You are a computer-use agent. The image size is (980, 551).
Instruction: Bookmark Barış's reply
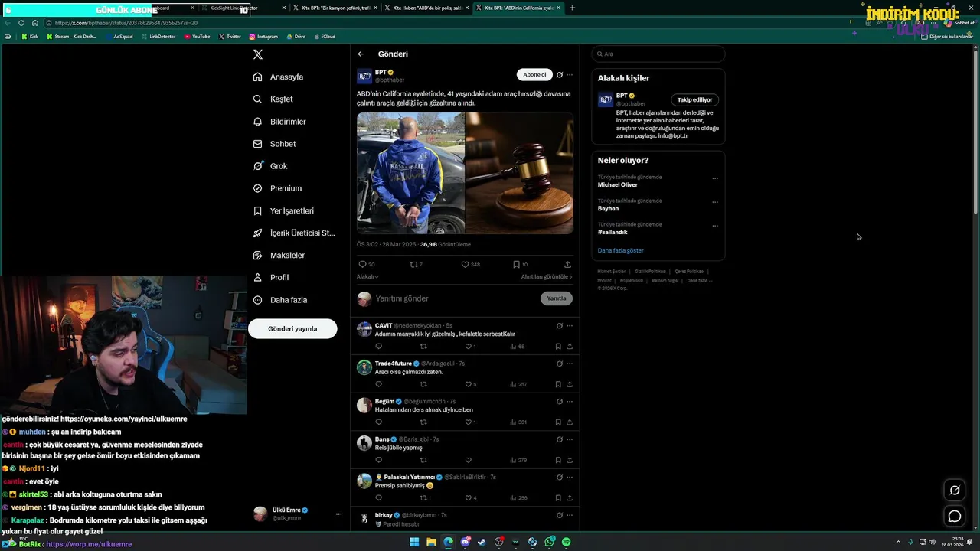click(558, 460)
